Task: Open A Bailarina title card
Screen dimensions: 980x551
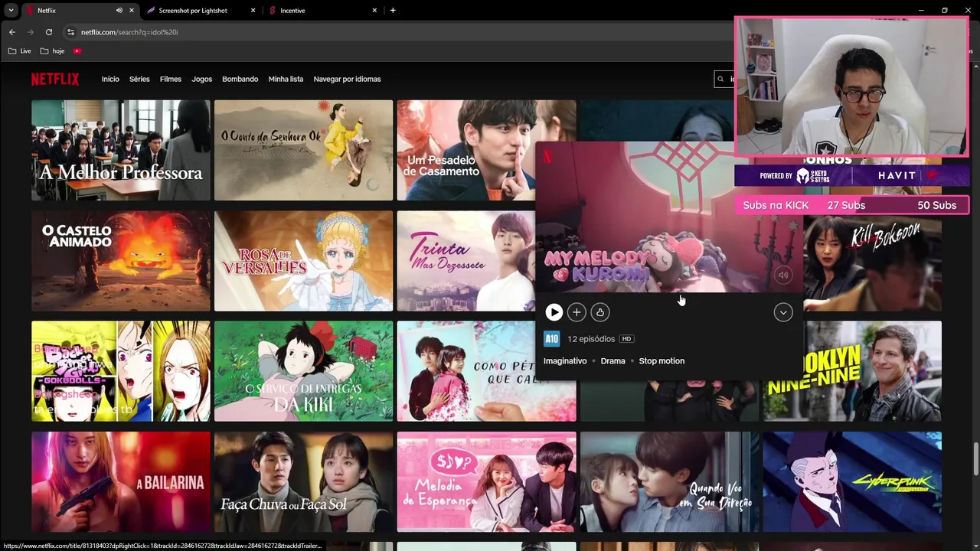Action: (120, 481)
